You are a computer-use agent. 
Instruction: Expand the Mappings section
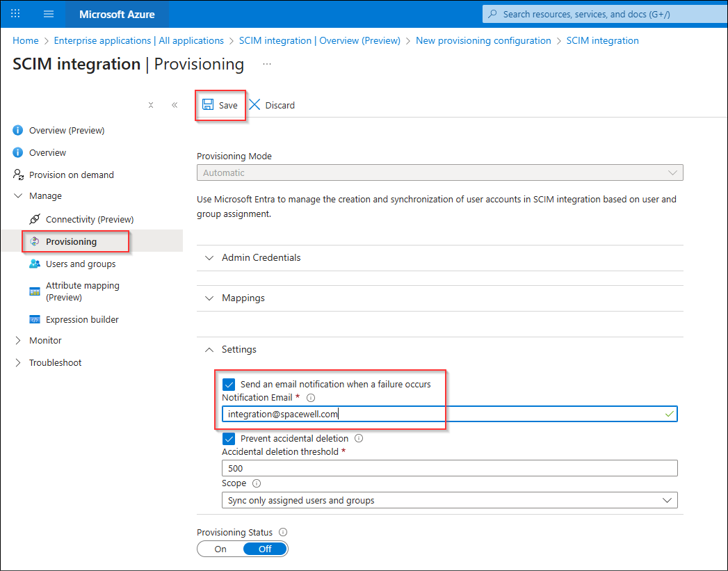pos(439,298)
